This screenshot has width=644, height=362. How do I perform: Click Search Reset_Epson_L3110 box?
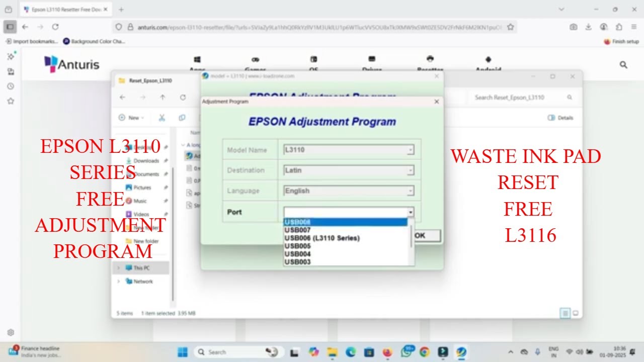tap(523, 97)
